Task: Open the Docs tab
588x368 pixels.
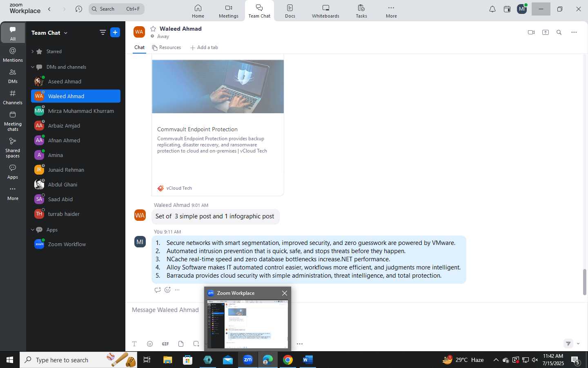Action: point(290,11)
